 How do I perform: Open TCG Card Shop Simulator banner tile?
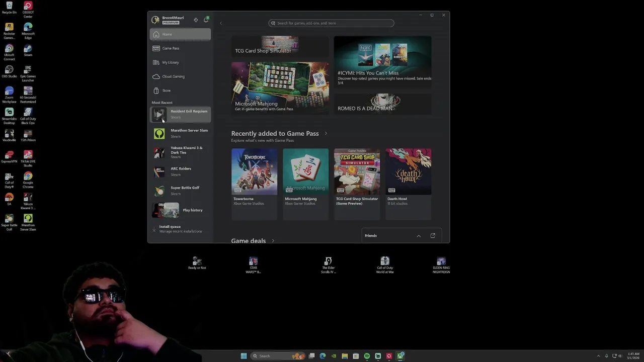(280, 46)
